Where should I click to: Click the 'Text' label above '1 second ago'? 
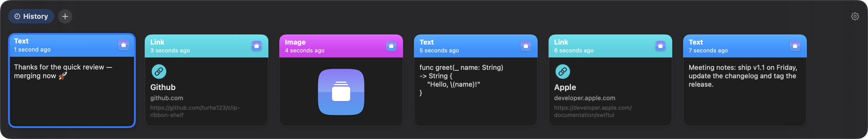(21, 41)
